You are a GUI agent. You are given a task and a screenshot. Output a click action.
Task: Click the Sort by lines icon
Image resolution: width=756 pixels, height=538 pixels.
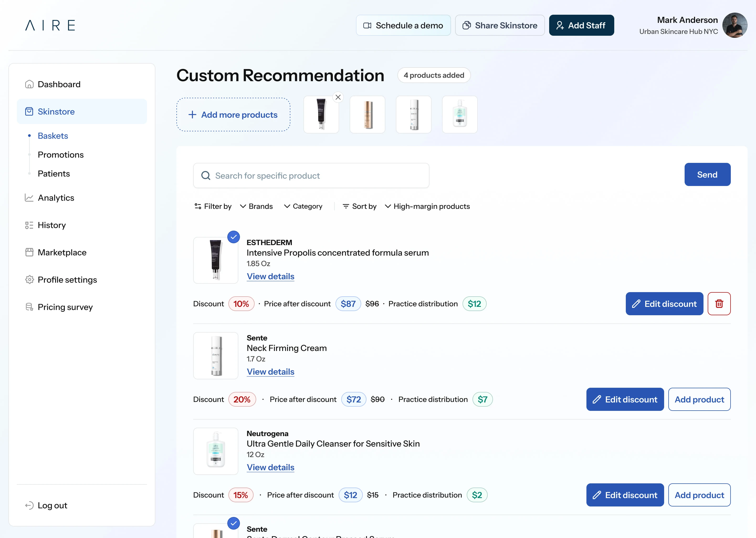345,206
